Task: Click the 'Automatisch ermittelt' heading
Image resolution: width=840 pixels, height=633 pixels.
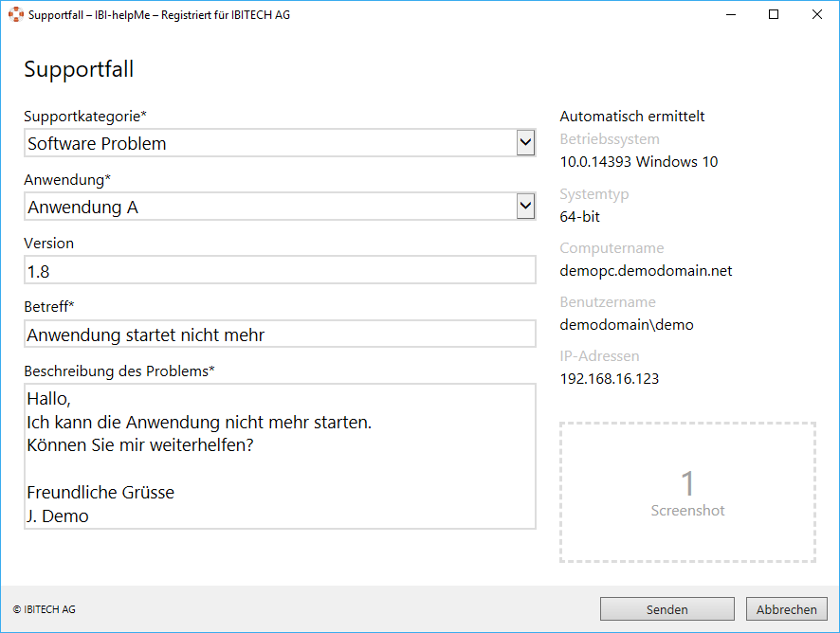Action: click(631, 117)
